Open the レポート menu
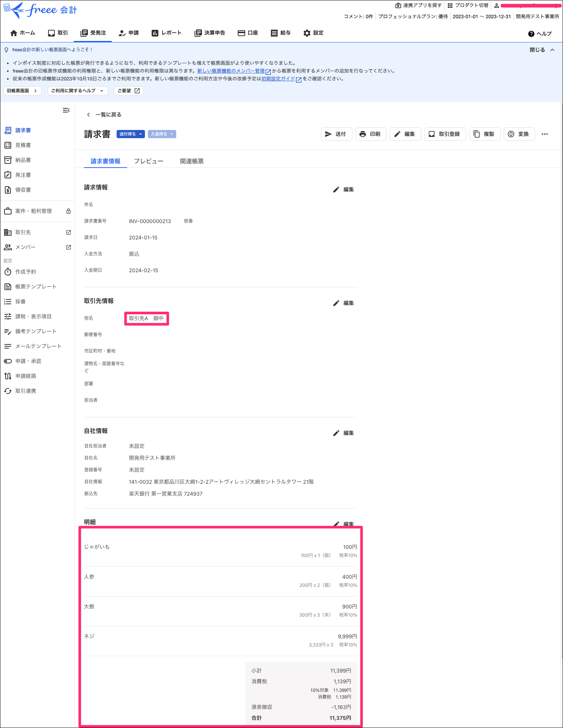563x728 pixels. coord(167,33)
